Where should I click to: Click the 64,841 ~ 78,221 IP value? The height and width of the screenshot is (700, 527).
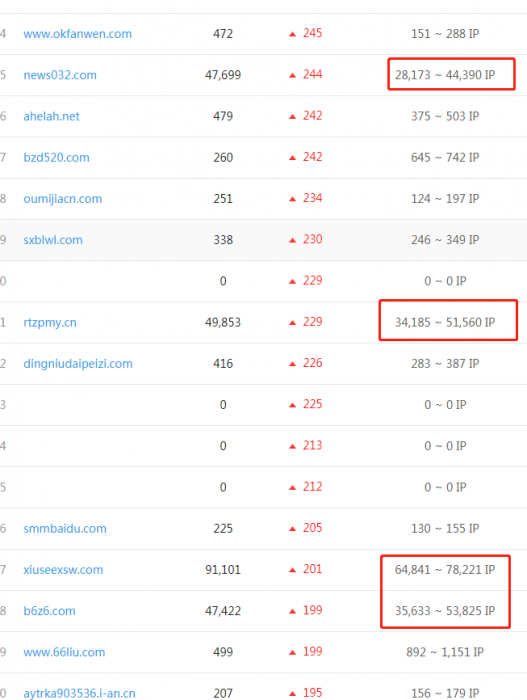point(445,570)
